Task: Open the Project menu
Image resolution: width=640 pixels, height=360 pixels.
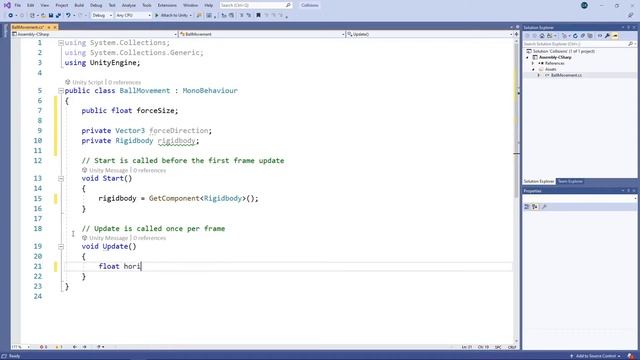Action: click(x=62, y=5)
